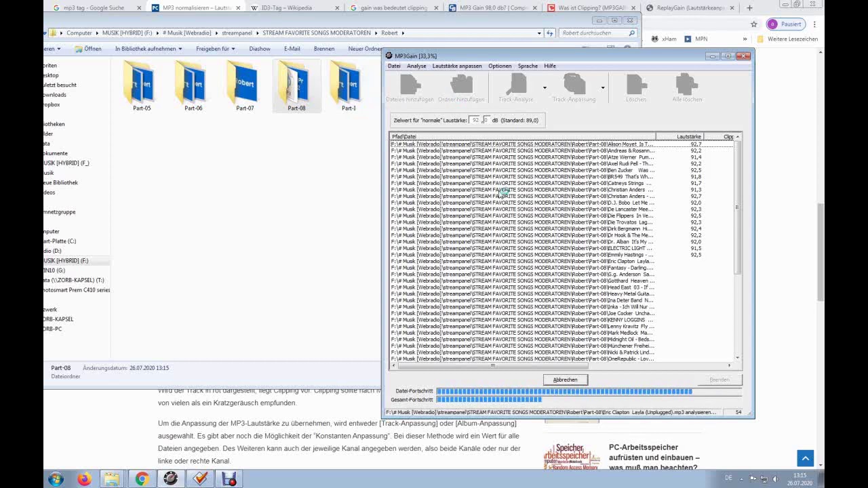This screenshot has width=868, height=488.
Task: Click the Öffnen button in Explorer toolbar
Action: coord(88,49)
